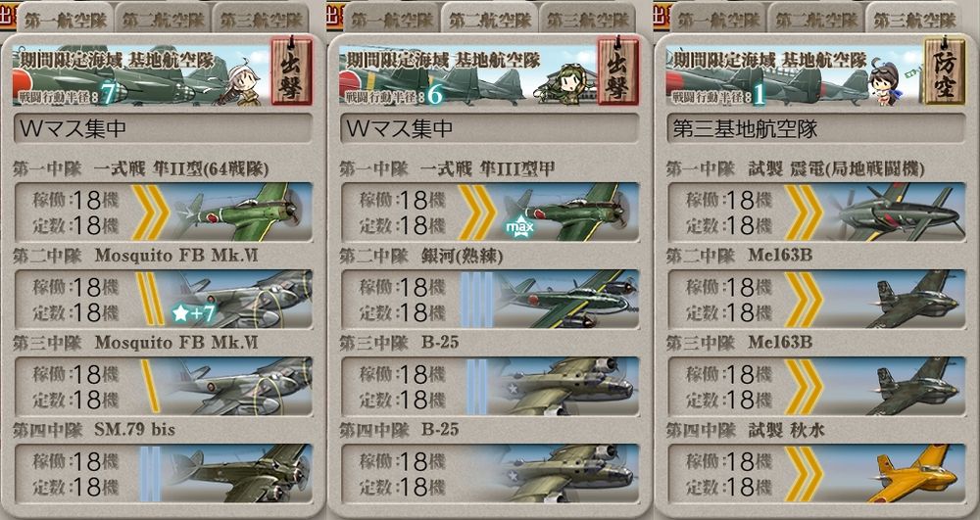Select the Hayabusa III Kou max plane slot
Image resolution: width=980 pixels, height=520 pixels.
coord(490,212)
